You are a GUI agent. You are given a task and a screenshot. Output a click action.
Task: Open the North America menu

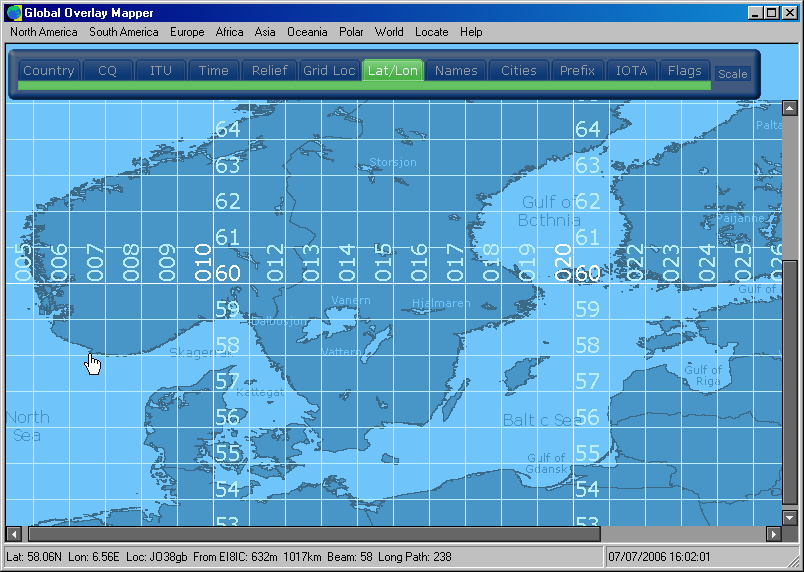44,32
